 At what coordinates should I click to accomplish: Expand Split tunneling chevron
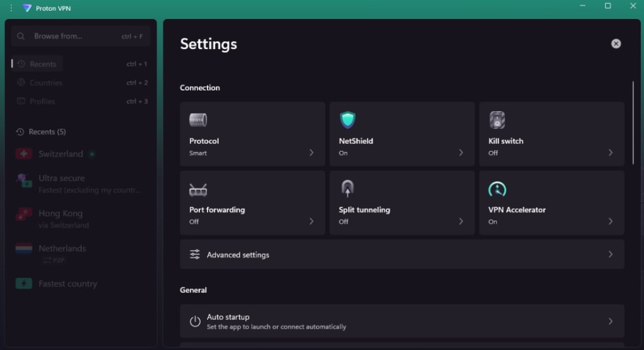461,222
